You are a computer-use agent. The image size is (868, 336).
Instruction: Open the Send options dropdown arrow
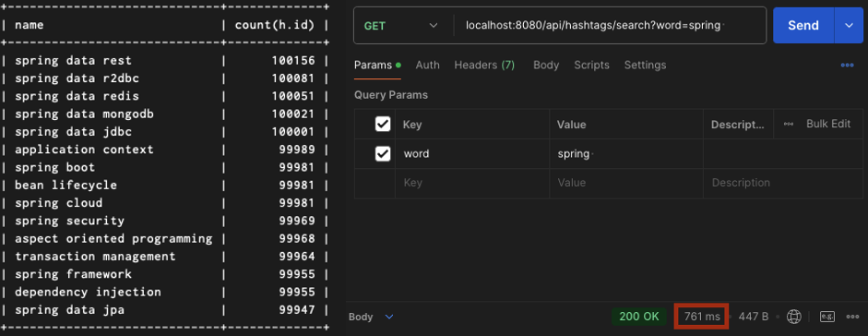[x=849, y=26]
